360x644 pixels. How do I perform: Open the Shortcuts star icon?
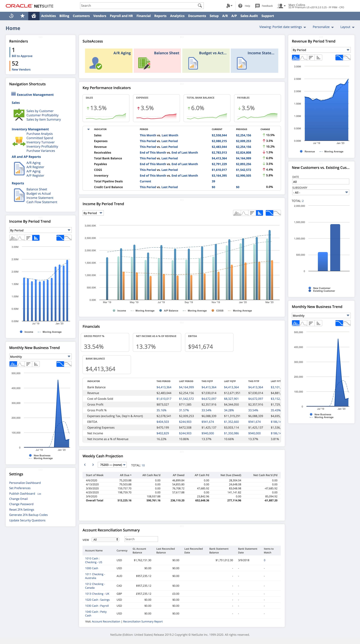coord(22,16)
